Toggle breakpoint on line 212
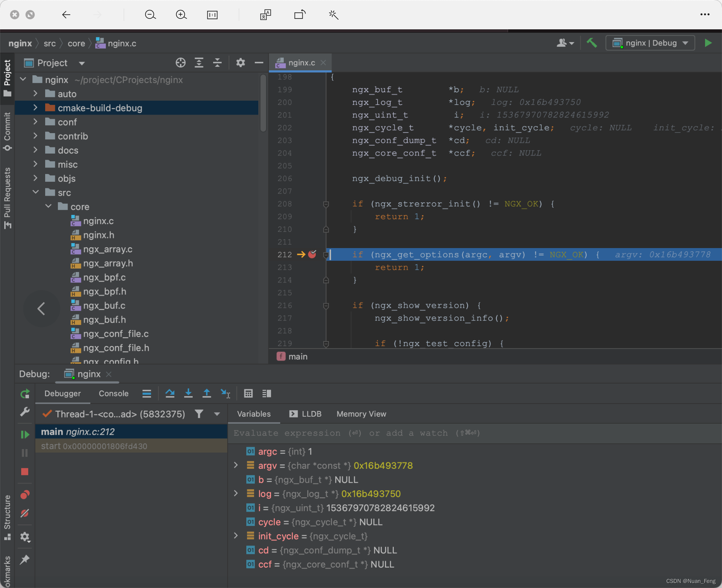 coord(312,254)
